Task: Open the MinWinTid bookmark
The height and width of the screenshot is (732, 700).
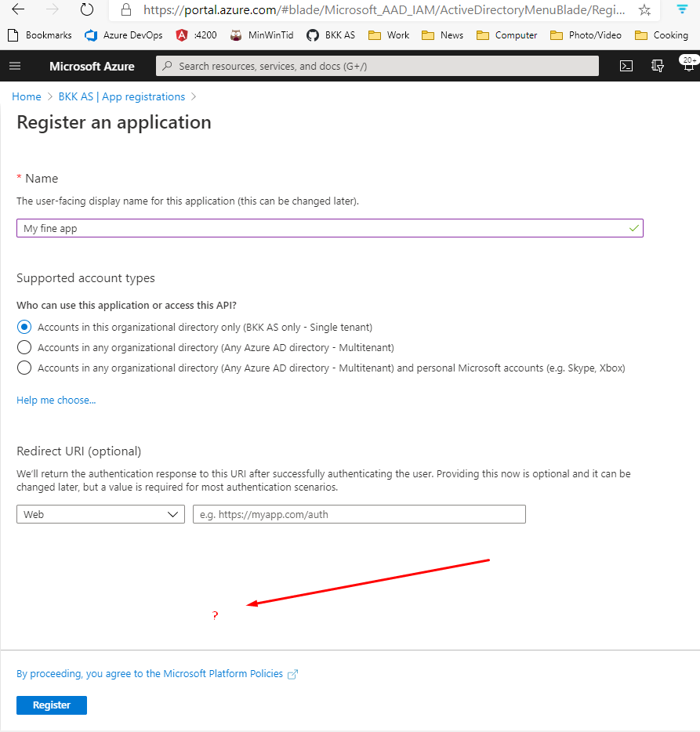Action: tap(261, 34)
